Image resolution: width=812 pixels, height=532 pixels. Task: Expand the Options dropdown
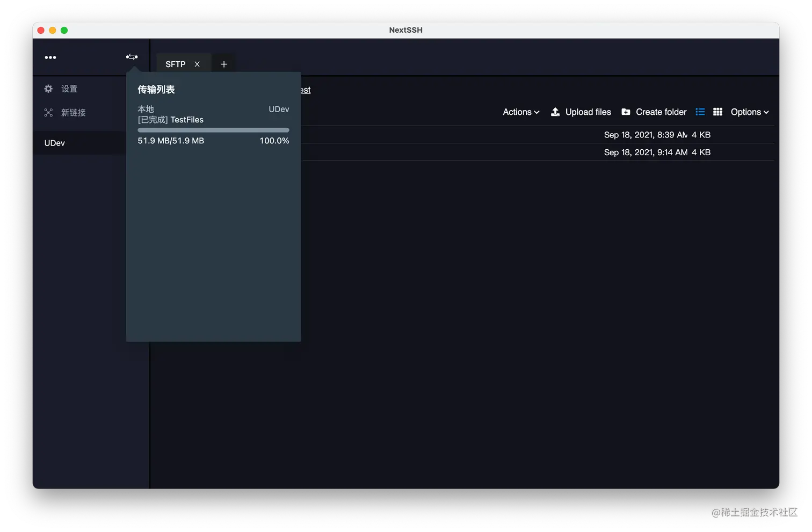pos(750,112)
